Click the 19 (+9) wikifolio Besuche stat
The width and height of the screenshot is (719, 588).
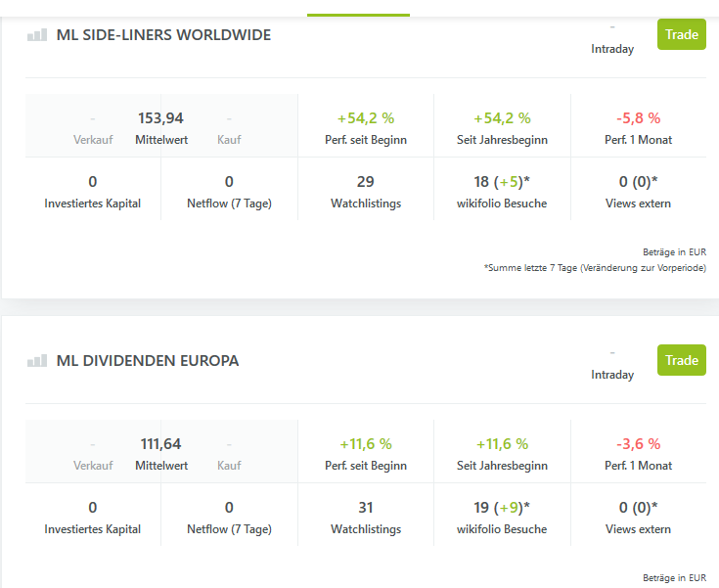pyautogui.click(x=502, y=508)
